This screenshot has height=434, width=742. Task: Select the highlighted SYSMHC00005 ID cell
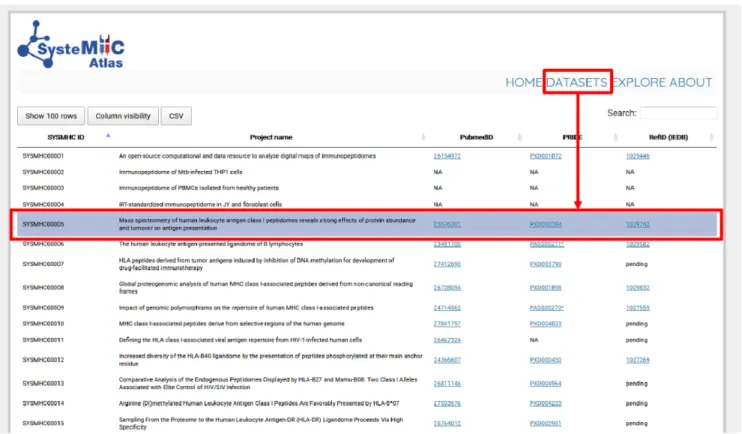pos(43,224)
